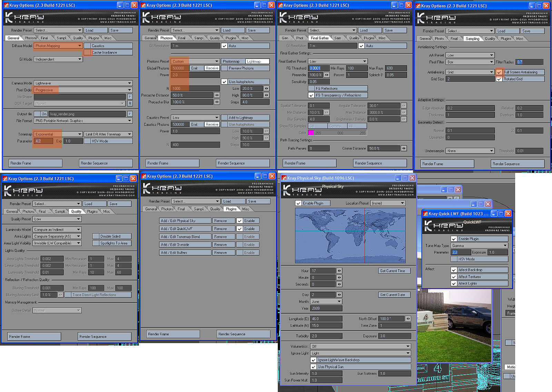Open the Tone Map Type Gamma dropdown
The width and height of the screenshot is (552, 392).
pyautogui.click(x=480, y=246)
